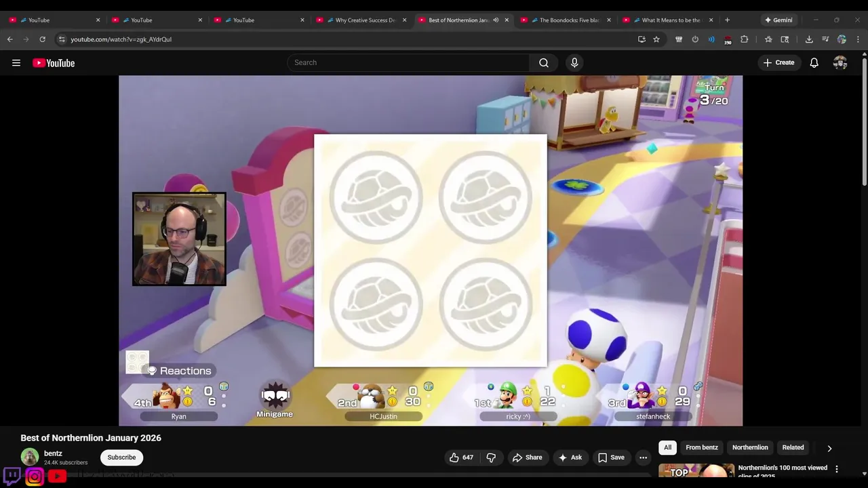Open options for Northernlion's 100 most viewed clips
Screen dimensions: 868x488
coord(837,469)
